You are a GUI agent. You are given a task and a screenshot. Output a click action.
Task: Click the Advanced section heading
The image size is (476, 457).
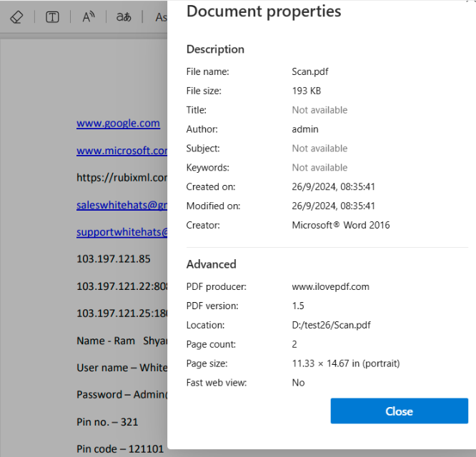(211, 264)
